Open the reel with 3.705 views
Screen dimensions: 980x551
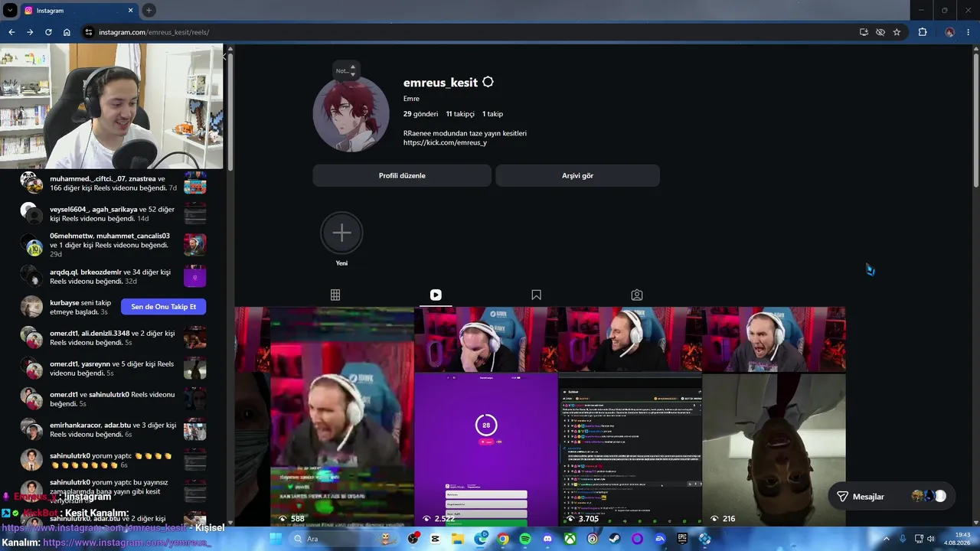pos(630,416)
